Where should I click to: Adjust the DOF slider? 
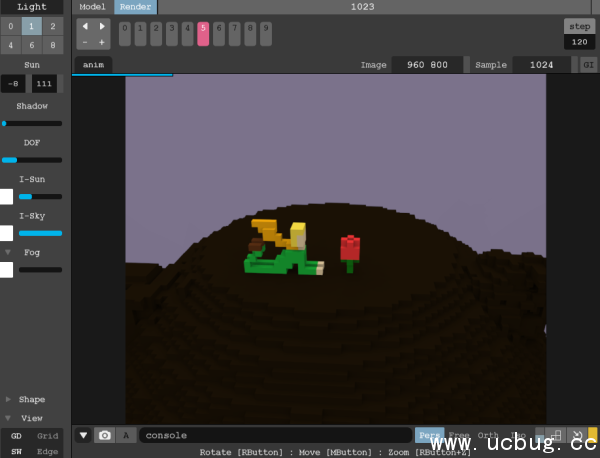click(32, 160)
